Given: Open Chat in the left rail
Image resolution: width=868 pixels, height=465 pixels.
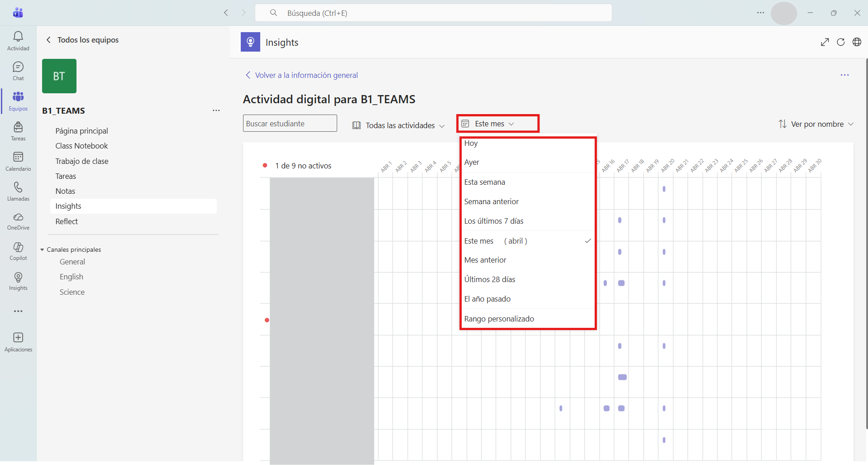Looking at the screenshot, I should [18, 71].
